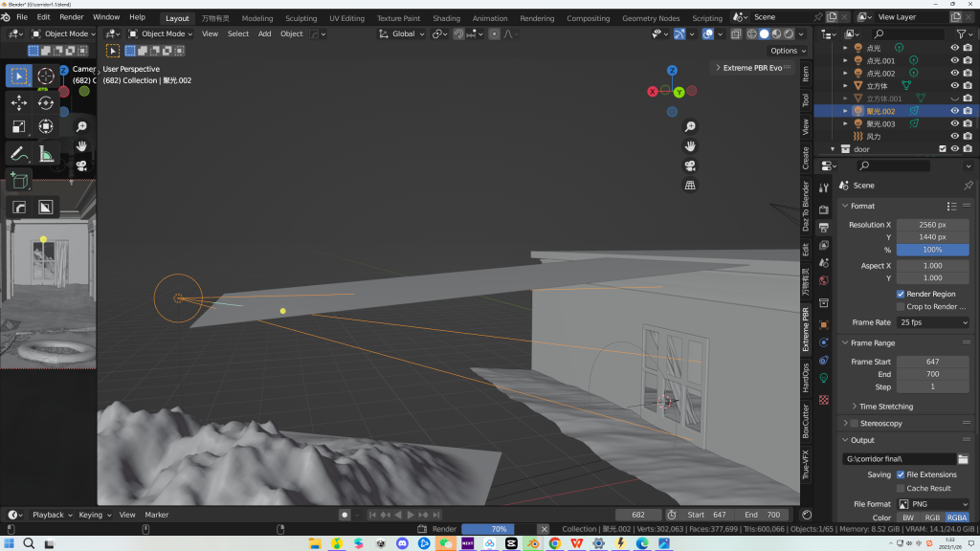Switch to wireframe viewport shading
This screenshot has width=980, height=551.
pyautogui.click(x=752, y=33)
